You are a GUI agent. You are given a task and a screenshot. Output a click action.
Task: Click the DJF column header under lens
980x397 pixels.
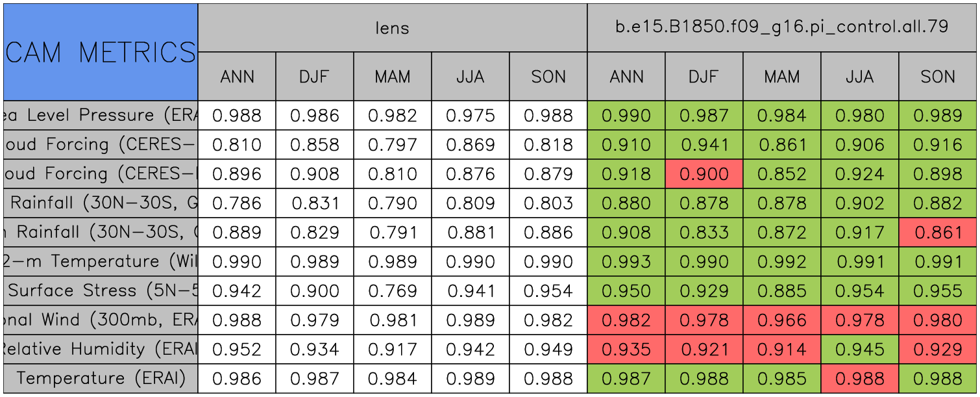pos(315,77)
